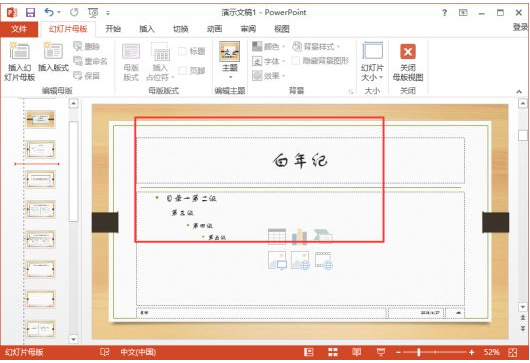The image size is (530, 363).
Task: Open the 颜色 dropdown
Action: (x=269, y=46)
